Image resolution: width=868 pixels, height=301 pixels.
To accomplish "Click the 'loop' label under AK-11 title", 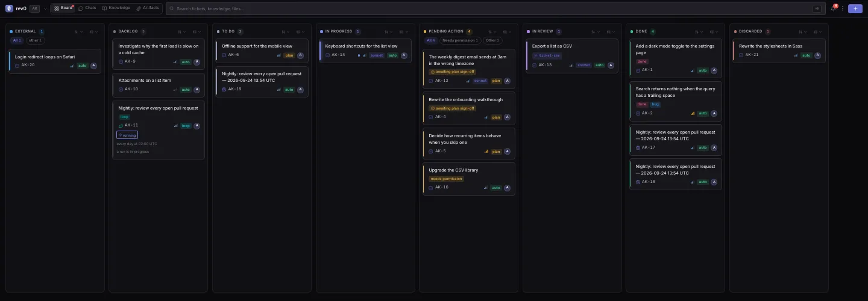I will [x=124, y=117].
